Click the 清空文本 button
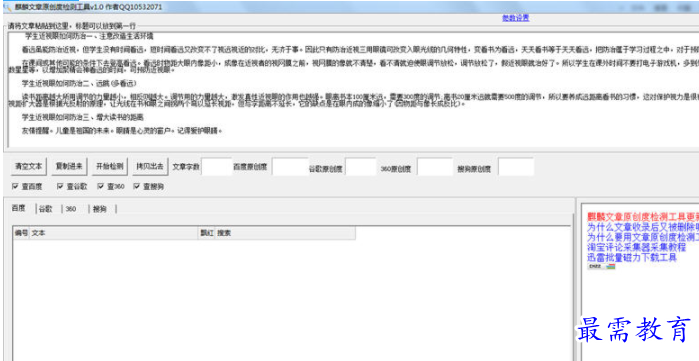The width and height of the screenshot is (699, 361). pyautogui.click(x=29, y=167)
